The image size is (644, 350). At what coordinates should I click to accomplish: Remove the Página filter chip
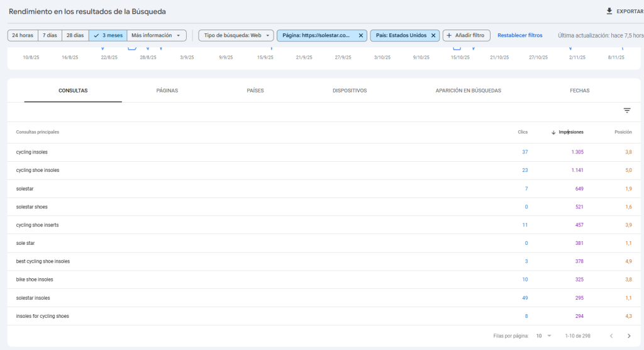361,36
